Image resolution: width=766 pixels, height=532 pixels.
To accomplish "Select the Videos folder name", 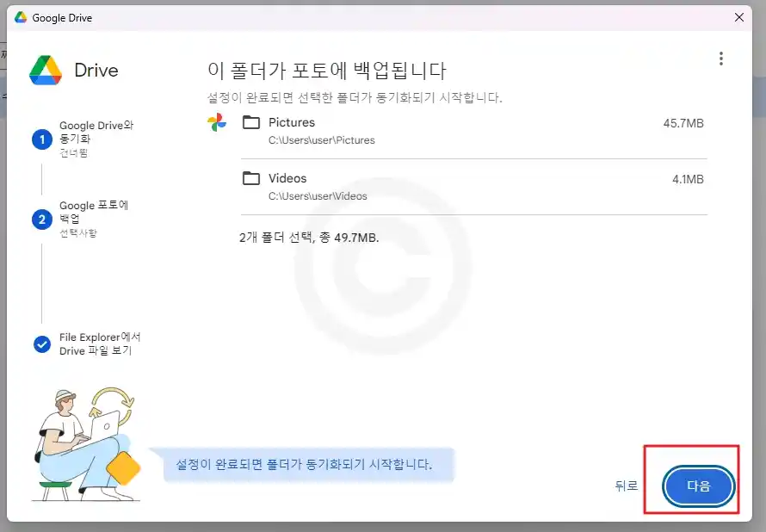I will [x=287, y=178].
